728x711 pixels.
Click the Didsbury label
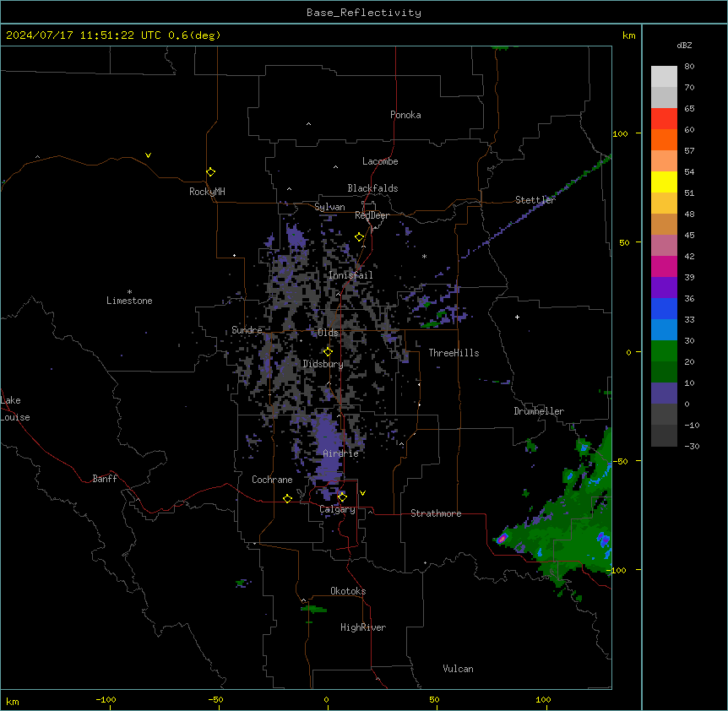click(323, 364)
